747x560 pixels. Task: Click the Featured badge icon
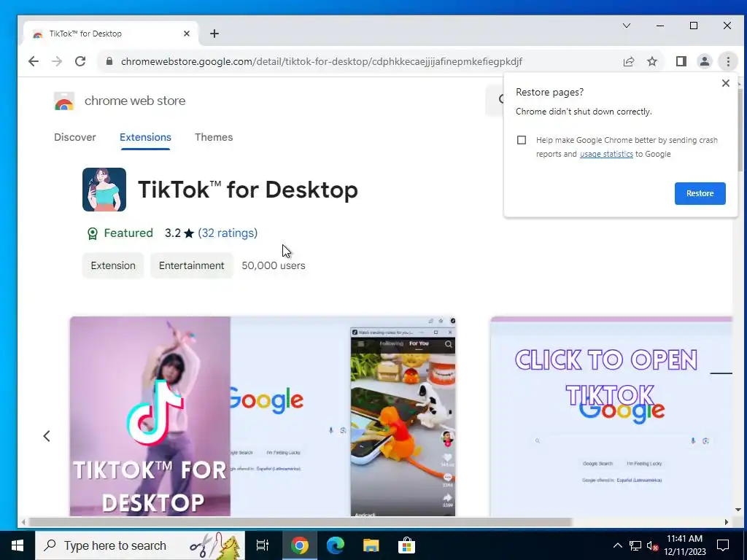[93, 233]
